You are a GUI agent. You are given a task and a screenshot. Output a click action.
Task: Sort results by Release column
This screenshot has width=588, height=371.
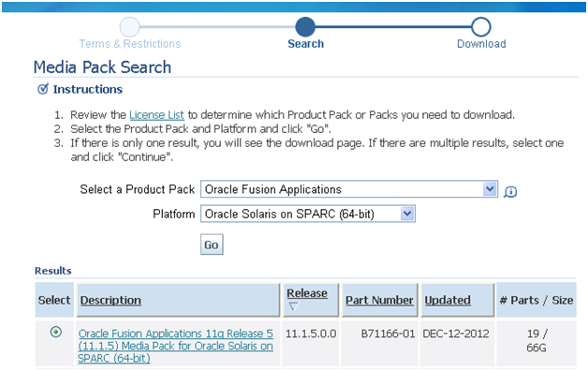click(307, 293)
